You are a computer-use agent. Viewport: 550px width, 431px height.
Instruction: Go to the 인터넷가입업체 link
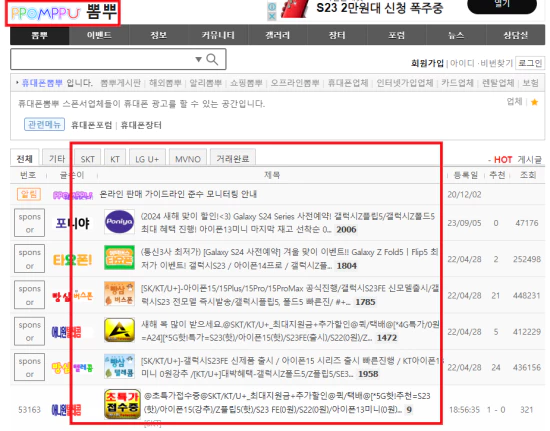tap(405, 83)
